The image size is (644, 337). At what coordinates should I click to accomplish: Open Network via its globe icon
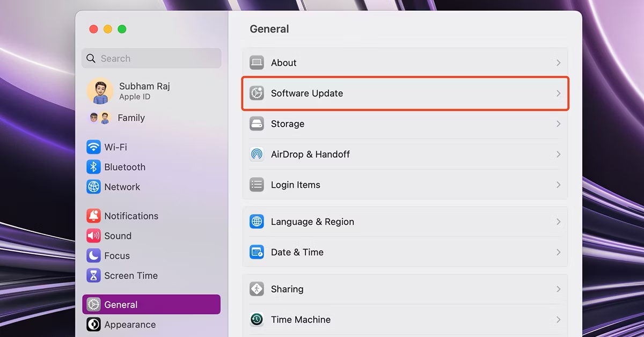pos(93,187)
